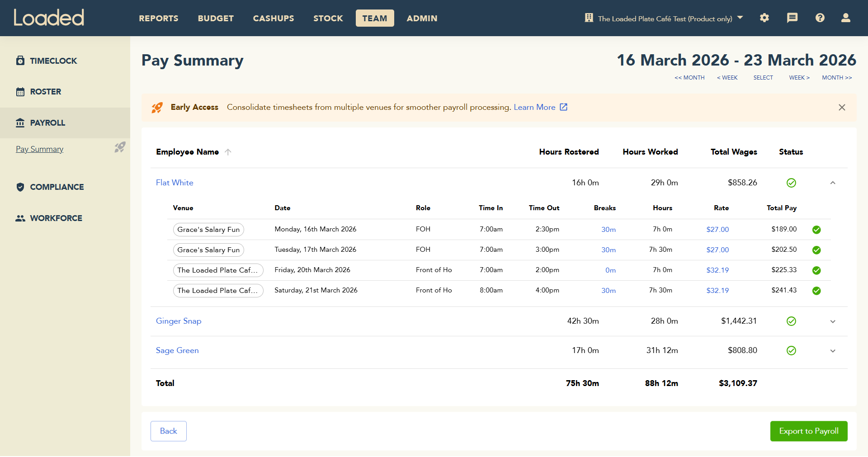Image resolution: width=868 pixels, height=457 pixels.
Task: Open the Reports menu
Action: pyautogui.click(x=159, y=18)
